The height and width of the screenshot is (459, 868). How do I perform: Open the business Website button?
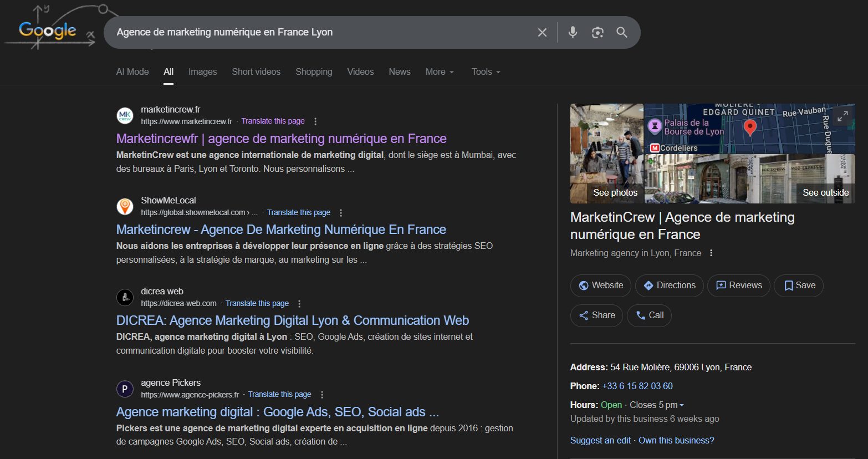(x=601, y=285)
